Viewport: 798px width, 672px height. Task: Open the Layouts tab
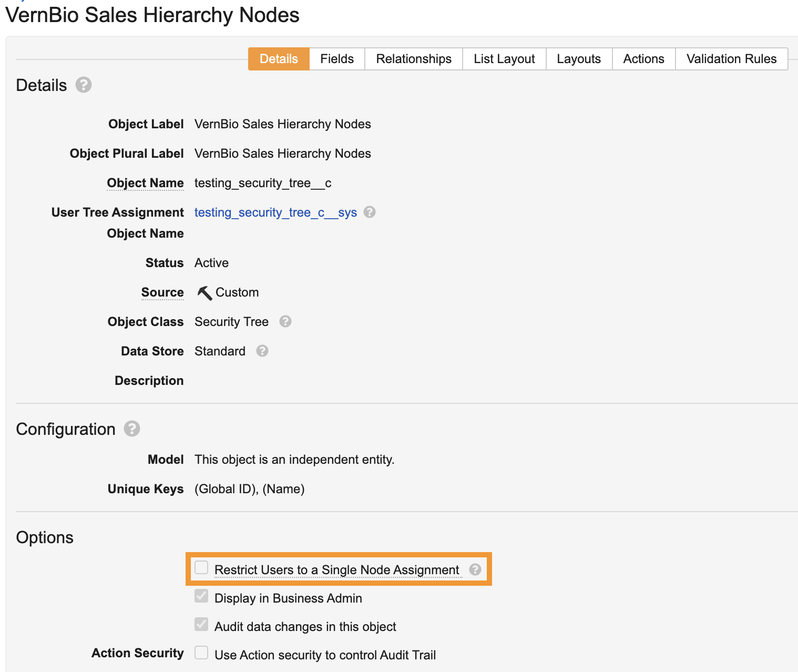[579, 59]
